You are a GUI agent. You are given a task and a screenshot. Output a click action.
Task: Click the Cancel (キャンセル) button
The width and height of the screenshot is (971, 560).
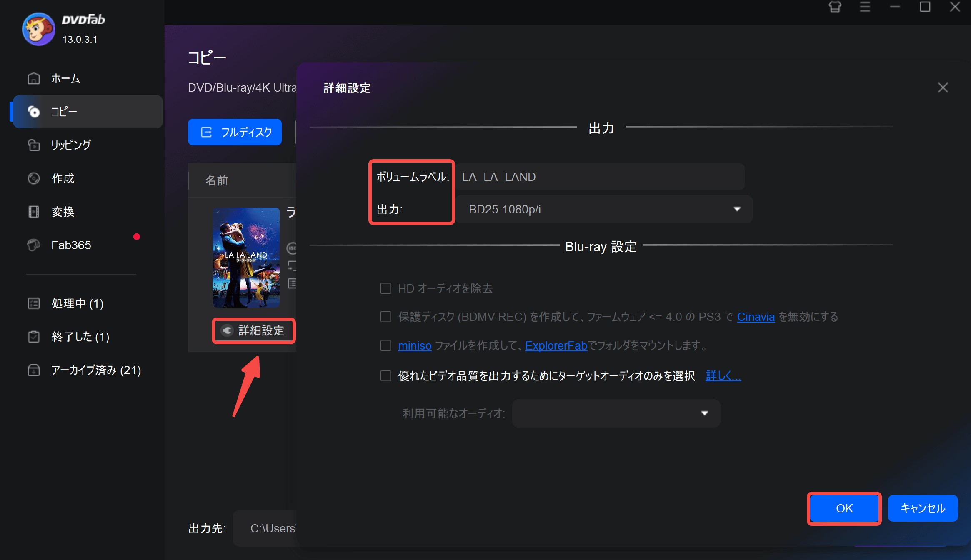(x=923, y=508)
